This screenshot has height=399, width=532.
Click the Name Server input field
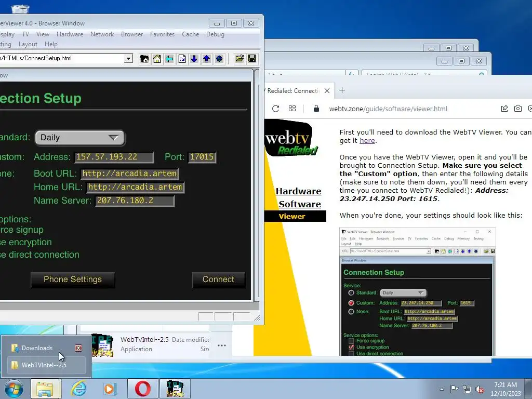click(135, 201)
